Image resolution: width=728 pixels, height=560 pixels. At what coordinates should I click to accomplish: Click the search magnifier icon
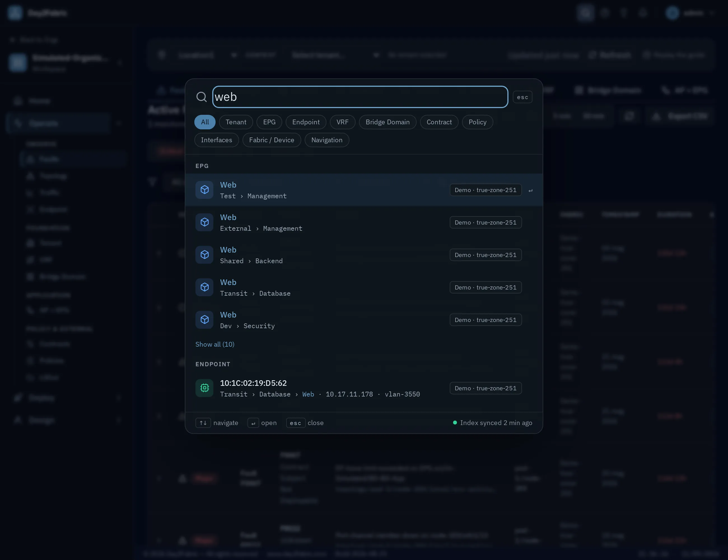[201, 97]
